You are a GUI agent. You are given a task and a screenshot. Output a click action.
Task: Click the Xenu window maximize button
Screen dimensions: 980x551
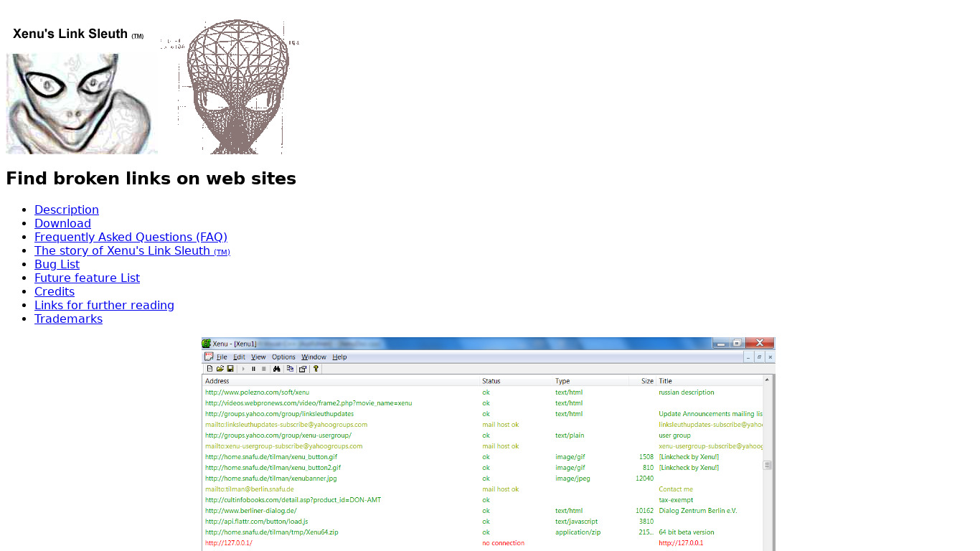(x=737, y=343)
